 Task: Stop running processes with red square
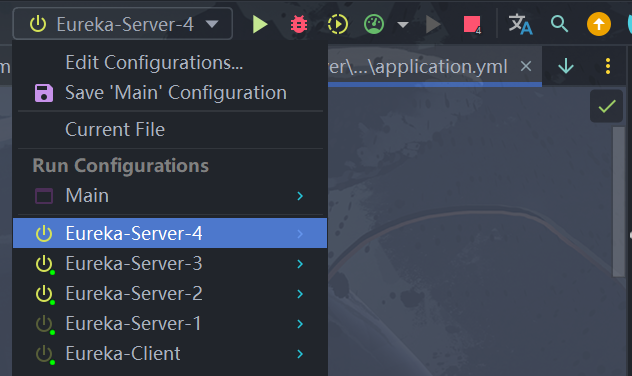472,25
